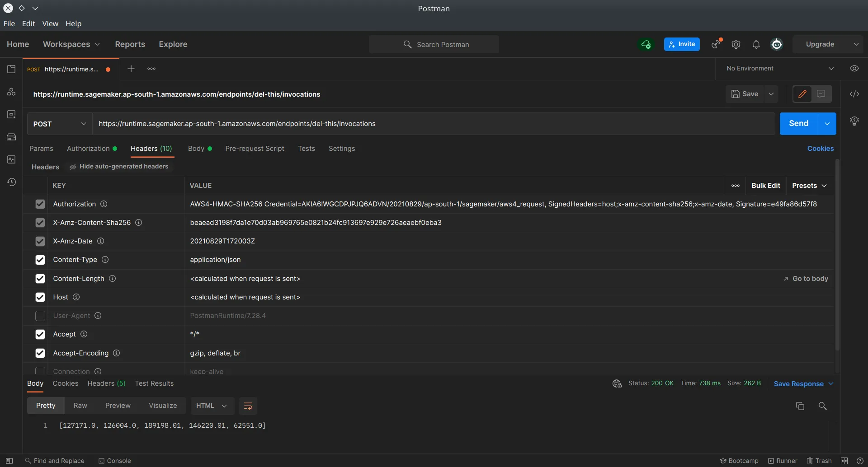
Task: Open the POST method dropdown
Action: 60,124
